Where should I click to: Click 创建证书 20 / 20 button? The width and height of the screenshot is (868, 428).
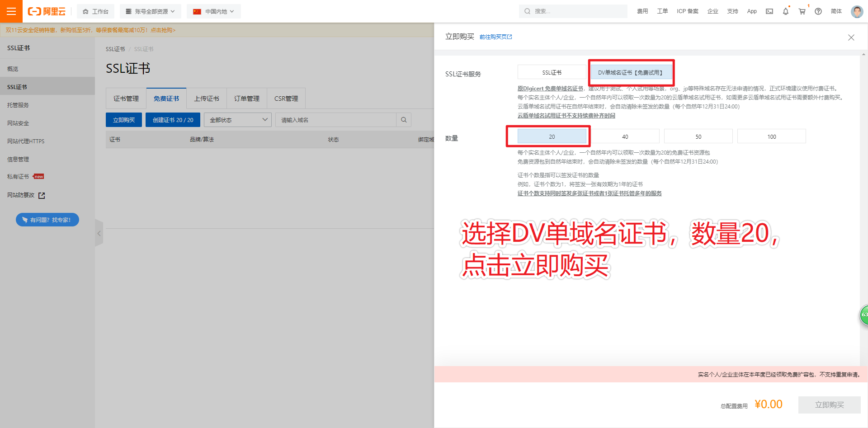point(173,120)
